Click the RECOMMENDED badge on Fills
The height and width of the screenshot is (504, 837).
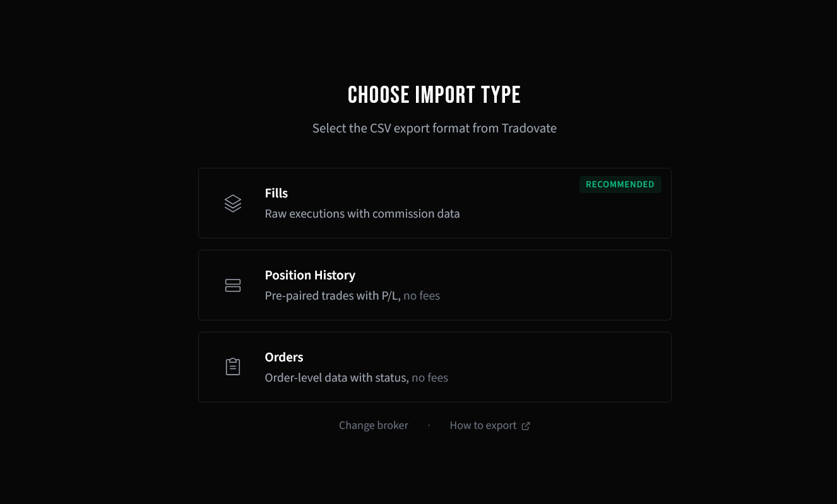click(x=620, y=184)
